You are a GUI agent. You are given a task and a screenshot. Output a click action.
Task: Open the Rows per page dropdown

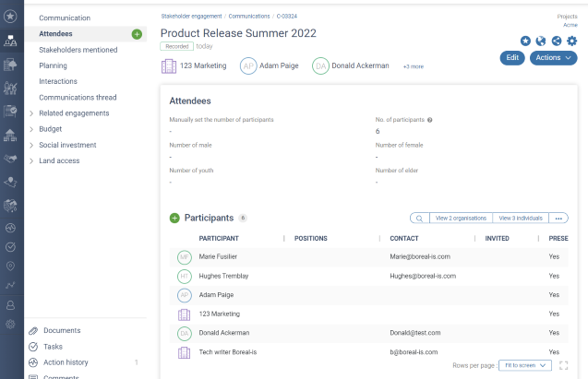(524, 365)
